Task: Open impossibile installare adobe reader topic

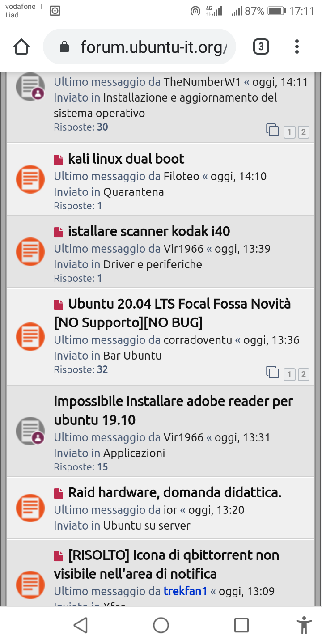Action: click(174, 411)
